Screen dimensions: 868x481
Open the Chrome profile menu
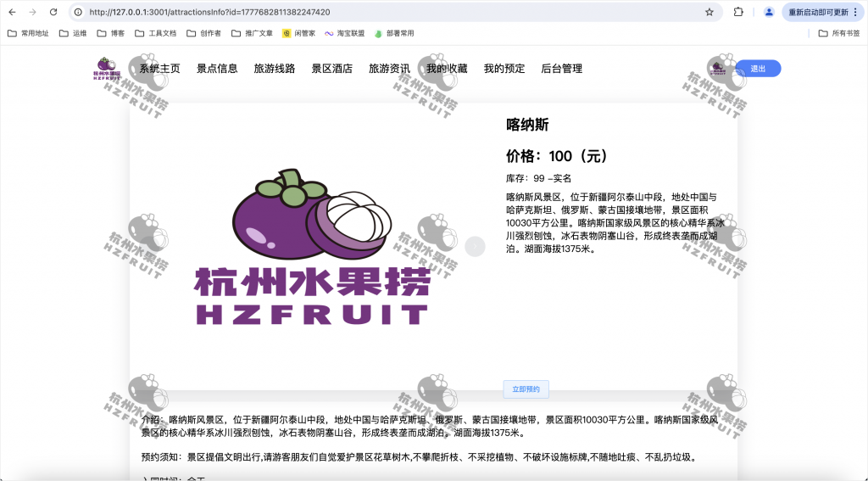pos(769,12)
